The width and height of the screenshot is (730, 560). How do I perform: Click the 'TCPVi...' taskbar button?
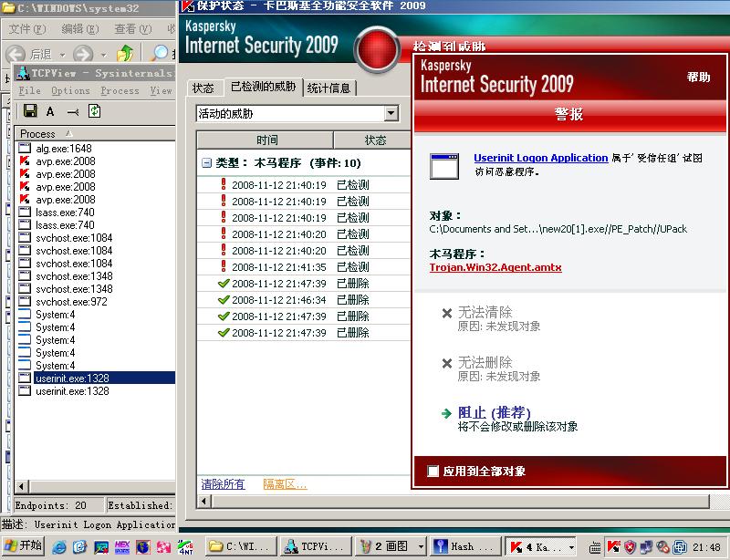[316, 546]
